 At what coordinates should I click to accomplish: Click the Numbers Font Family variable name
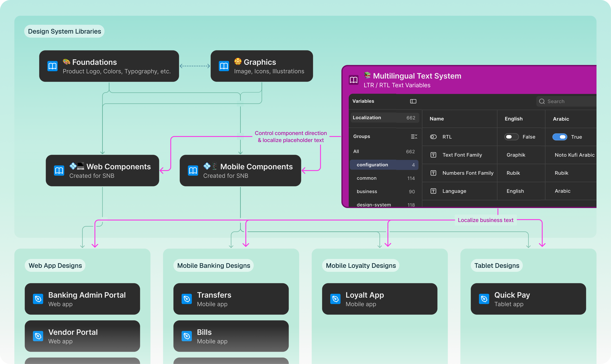click(x=468, y=173)
